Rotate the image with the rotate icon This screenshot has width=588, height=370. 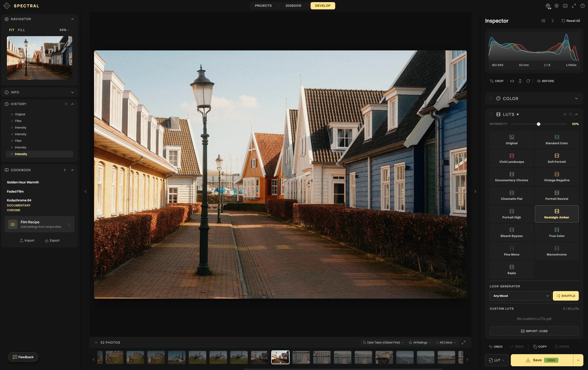coord(528,81)
